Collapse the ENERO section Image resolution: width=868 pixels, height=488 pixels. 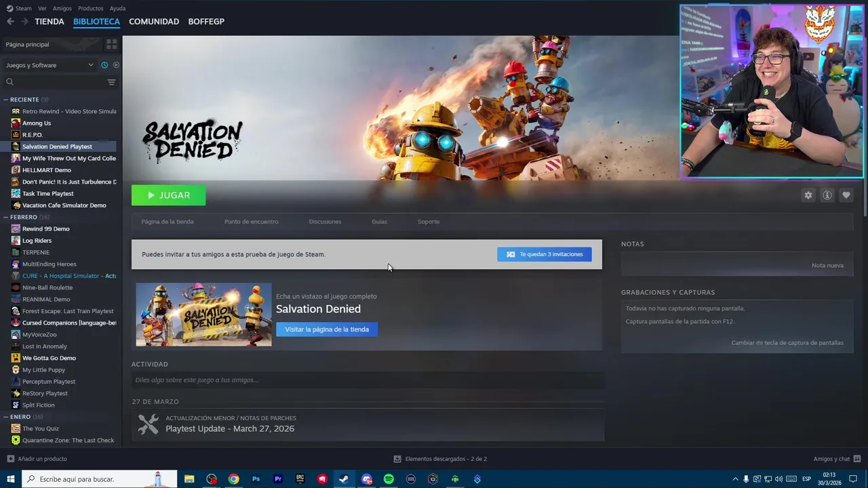tap(5, 417)
